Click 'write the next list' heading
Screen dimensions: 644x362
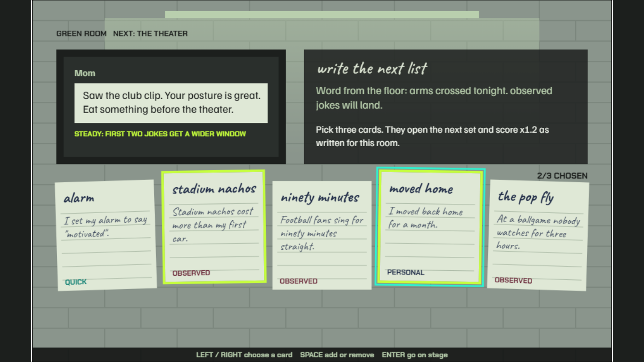pos(372,68)
